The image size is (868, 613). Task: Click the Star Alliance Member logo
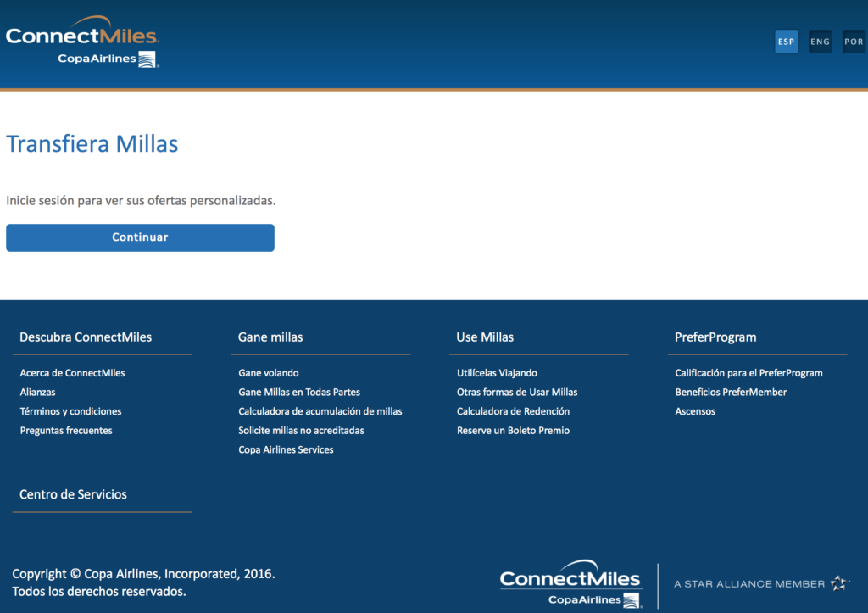[x=762, y=583]
